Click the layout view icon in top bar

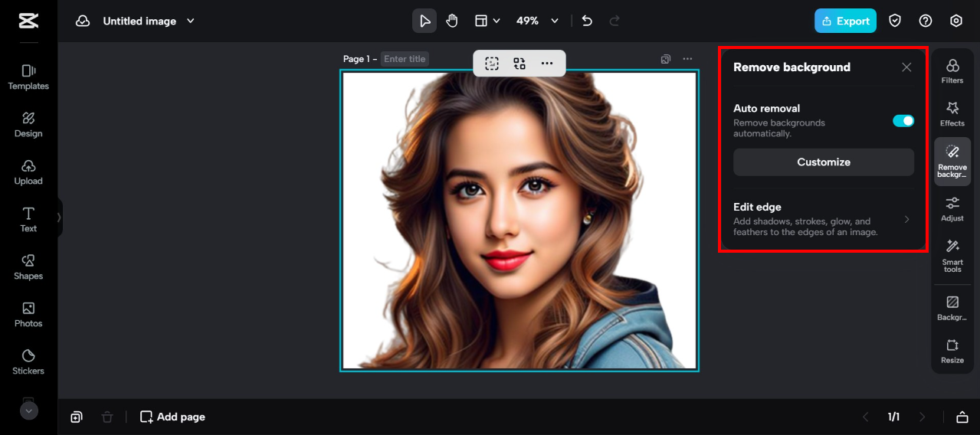click(481, 21)
